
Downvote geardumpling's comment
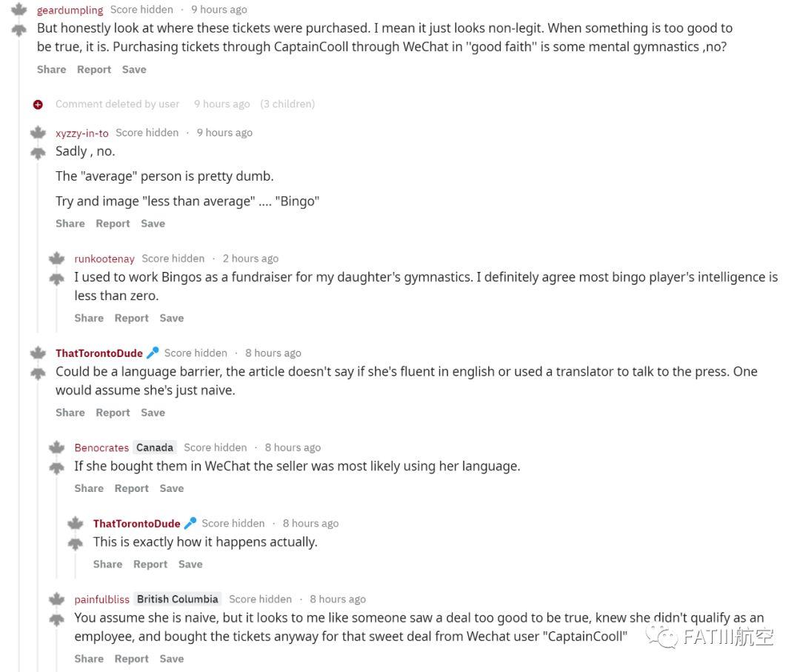click(19, 30)
